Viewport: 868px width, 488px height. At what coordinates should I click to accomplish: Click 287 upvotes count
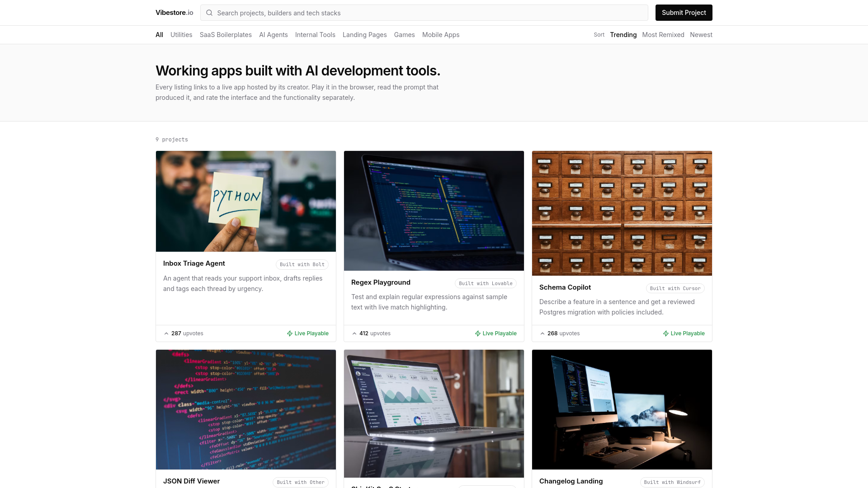click(x=187, y=333)
